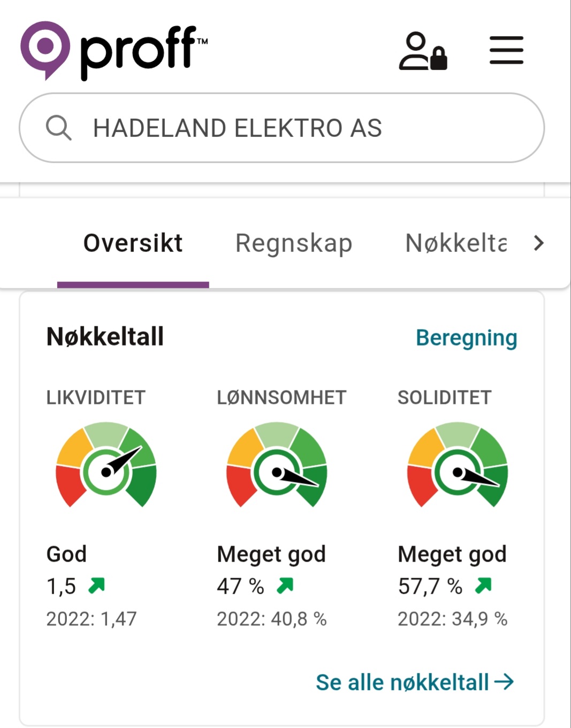Click the Meget god Soliditet rating text

point(452,554)
